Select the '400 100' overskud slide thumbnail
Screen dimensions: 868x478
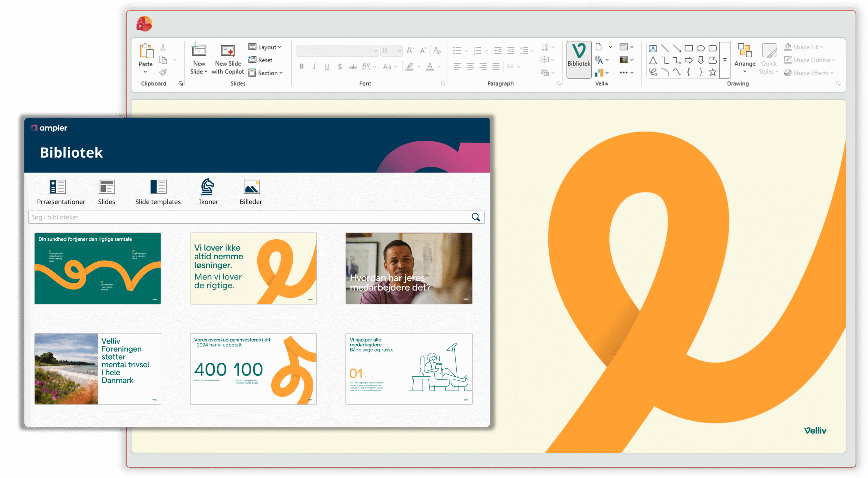253,369
